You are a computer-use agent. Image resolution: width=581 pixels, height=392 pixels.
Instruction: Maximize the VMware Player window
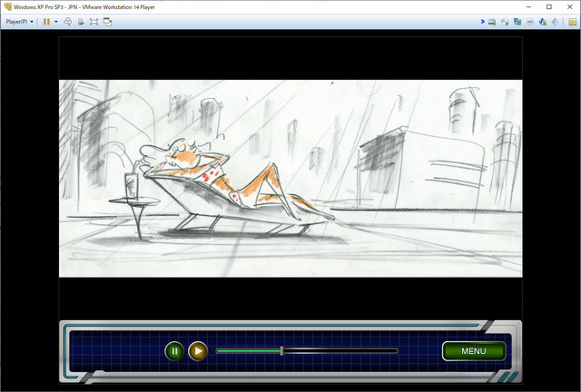point(549,6)
